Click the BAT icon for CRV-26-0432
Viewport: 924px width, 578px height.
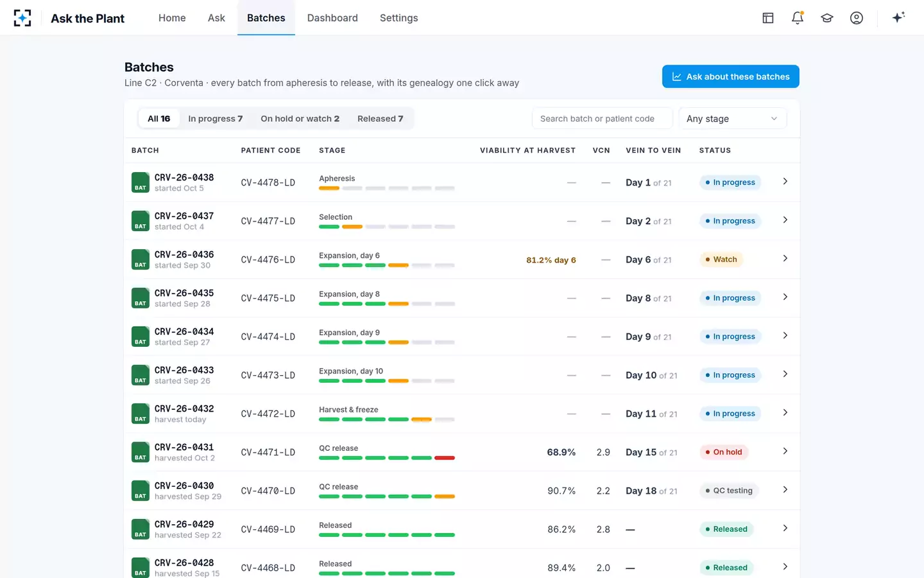[141, 414]
